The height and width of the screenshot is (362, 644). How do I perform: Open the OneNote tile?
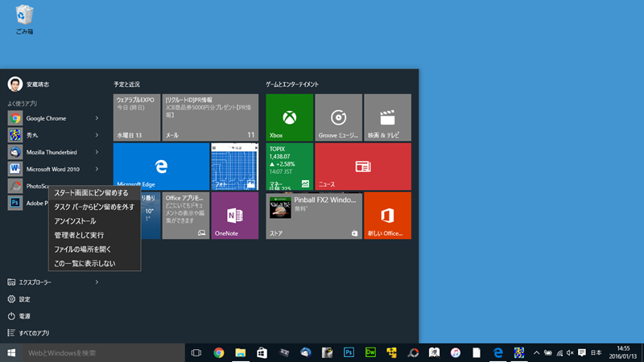pos(234,216)
